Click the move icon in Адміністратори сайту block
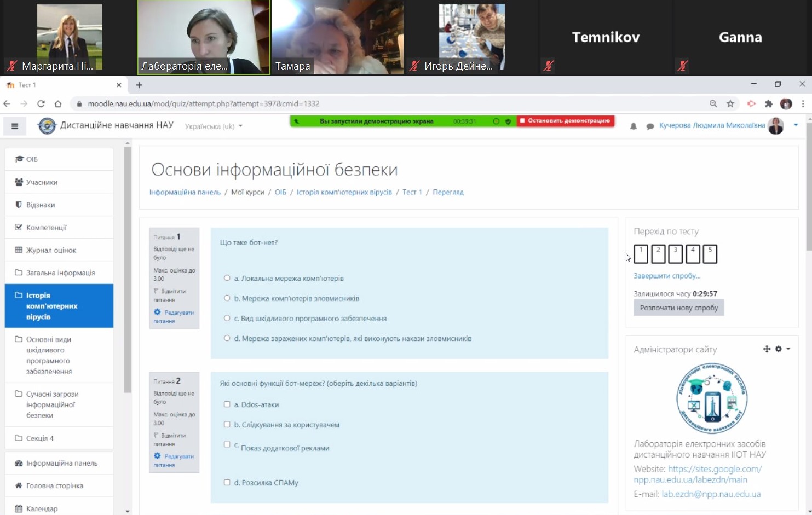 (x=767, y=349)
